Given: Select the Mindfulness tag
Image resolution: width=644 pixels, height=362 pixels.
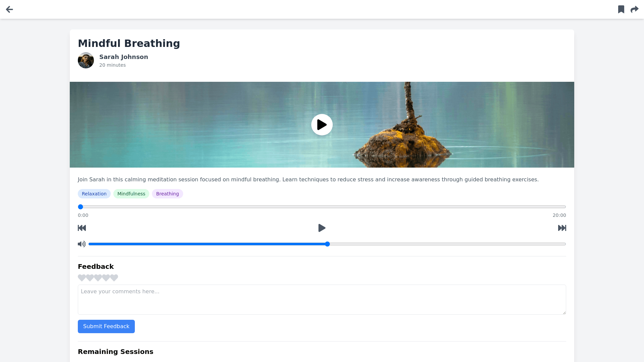Looking at the screenshot, I should pyautogui.click(x=131, y=194).
